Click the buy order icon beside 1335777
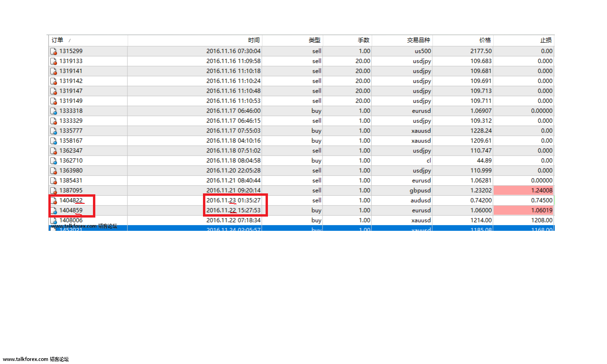Screen dimensions: 607x364 54,131
